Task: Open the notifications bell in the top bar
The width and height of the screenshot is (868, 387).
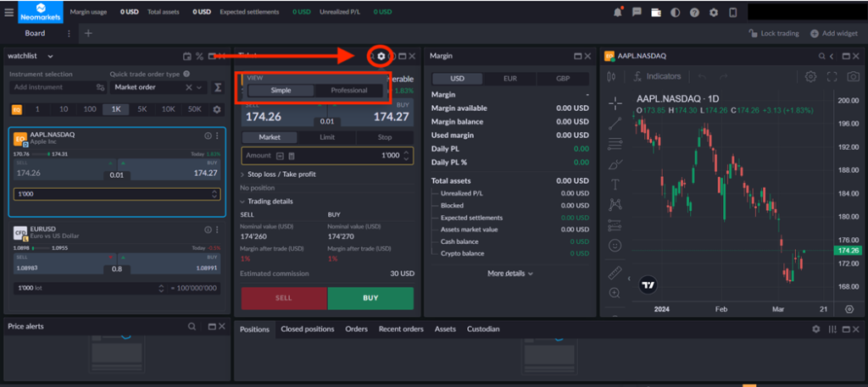Action: tap(616, 12)
